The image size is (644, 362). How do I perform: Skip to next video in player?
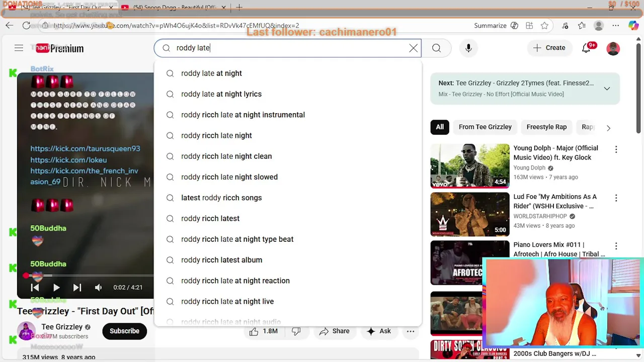pos(77,288)
